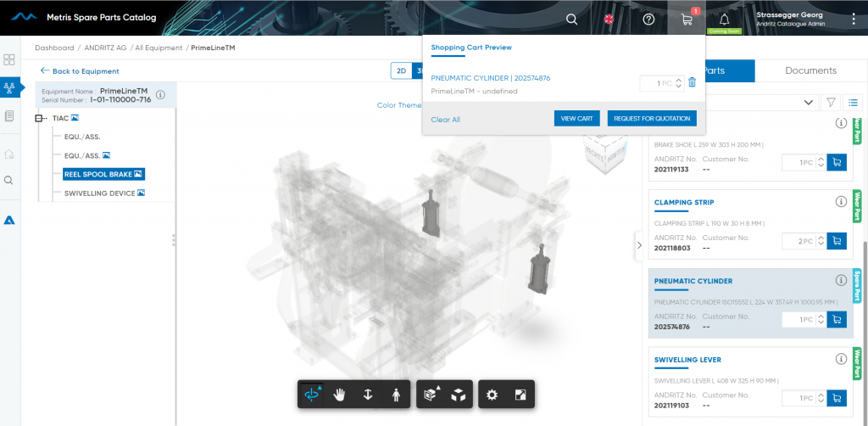Screen dimensions: 868x426
Task: Clear All items in the cart preview
Action: [445, 119]
